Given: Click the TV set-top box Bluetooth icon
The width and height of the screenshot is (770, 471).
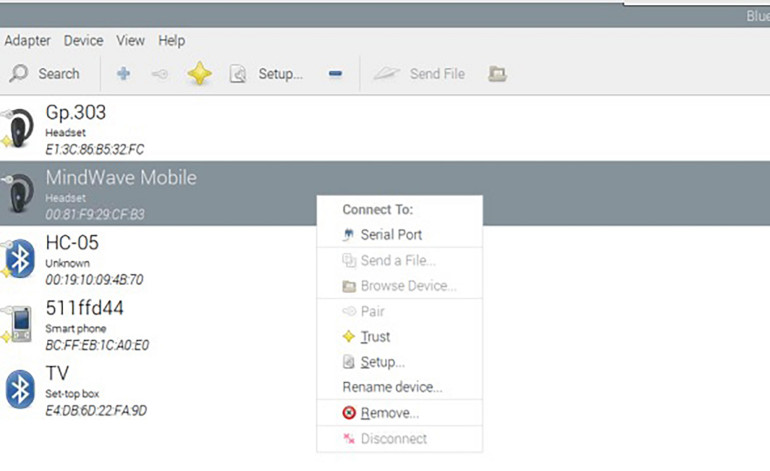Looking at the screenshot, I should pyautogui.click(x=20, y=388).
